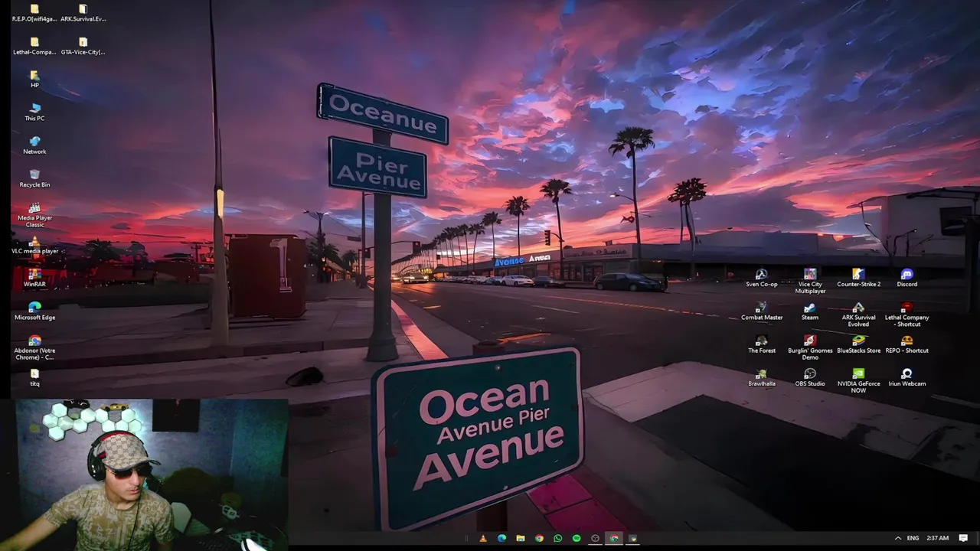980x551 pixels.
Task: Open Microsoft Edge from the taskbar
Action: click(x=501, y=538)
